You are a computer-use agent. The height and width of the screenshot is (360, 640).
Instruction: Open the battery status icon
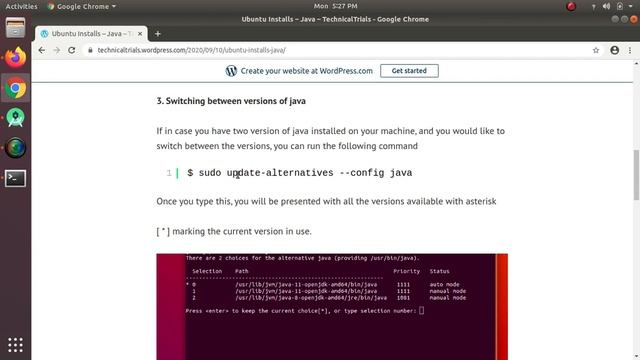click(x=620, y=6)
